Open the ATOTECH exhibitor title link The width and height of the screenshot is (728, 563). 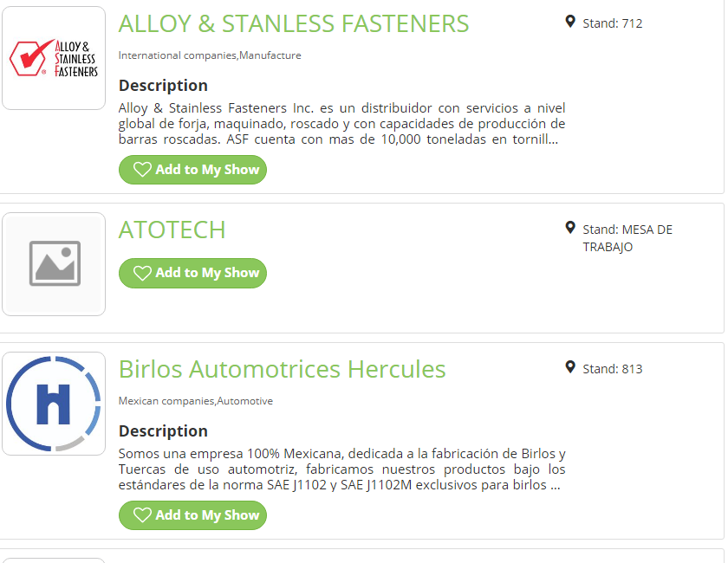(x=172, y=230)
